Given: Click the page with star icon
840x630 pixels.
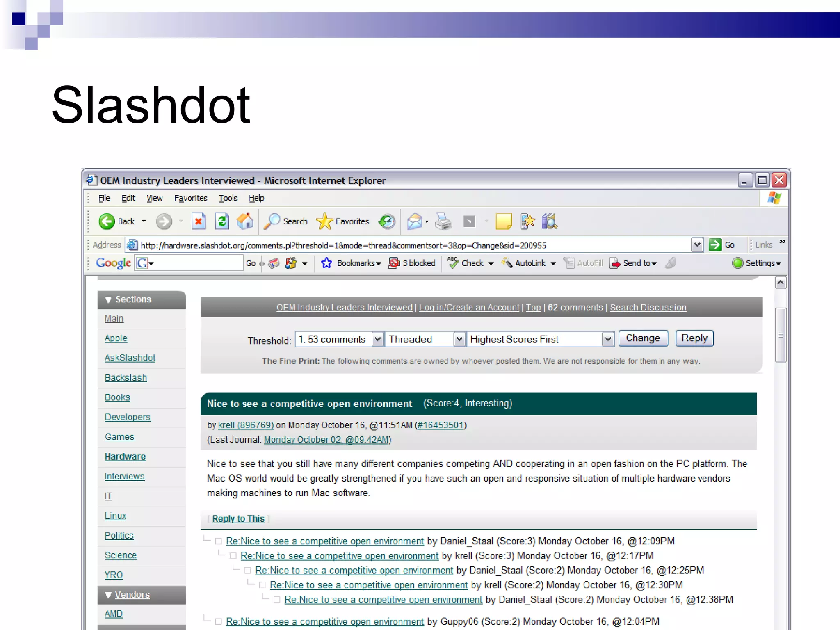Looking at the screenshot, I should click(527, 221).
